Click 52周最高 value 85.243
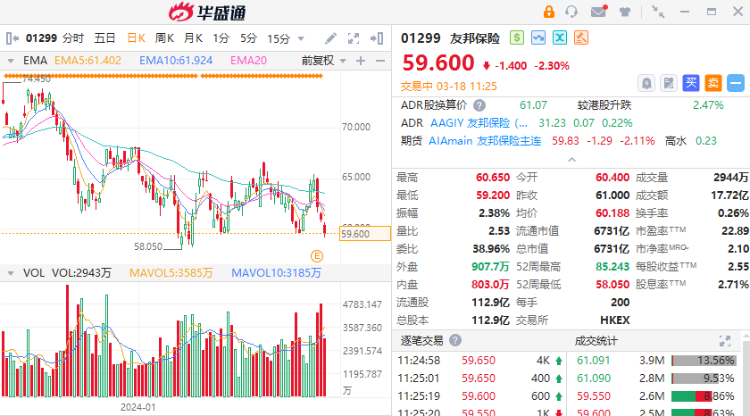 click(x=612, y=266)
